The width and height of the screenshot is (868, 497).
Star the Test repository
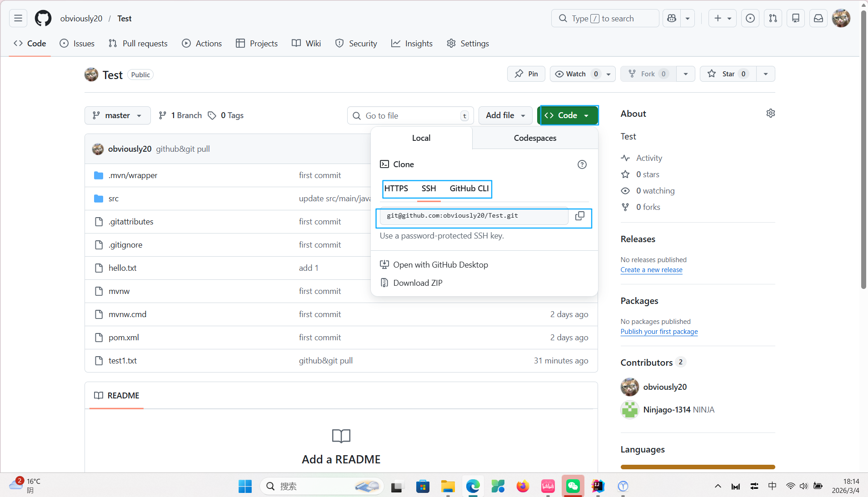coord(728,74)
